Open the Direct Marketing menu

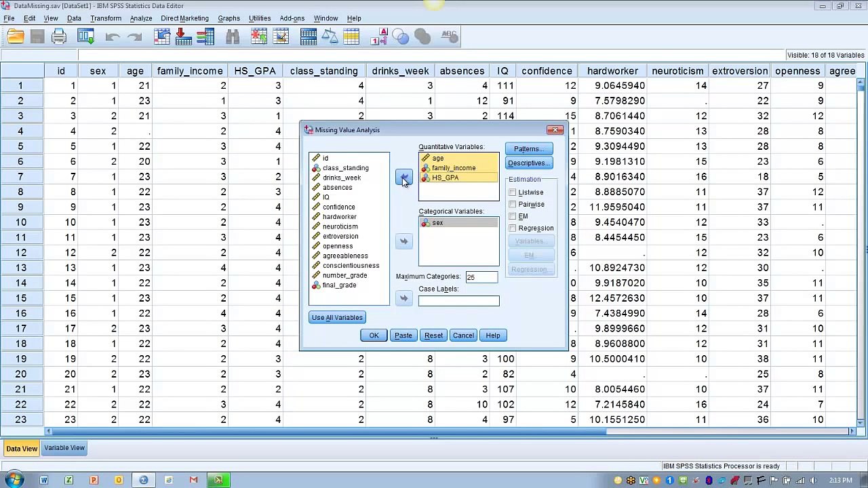coord(184,18)
